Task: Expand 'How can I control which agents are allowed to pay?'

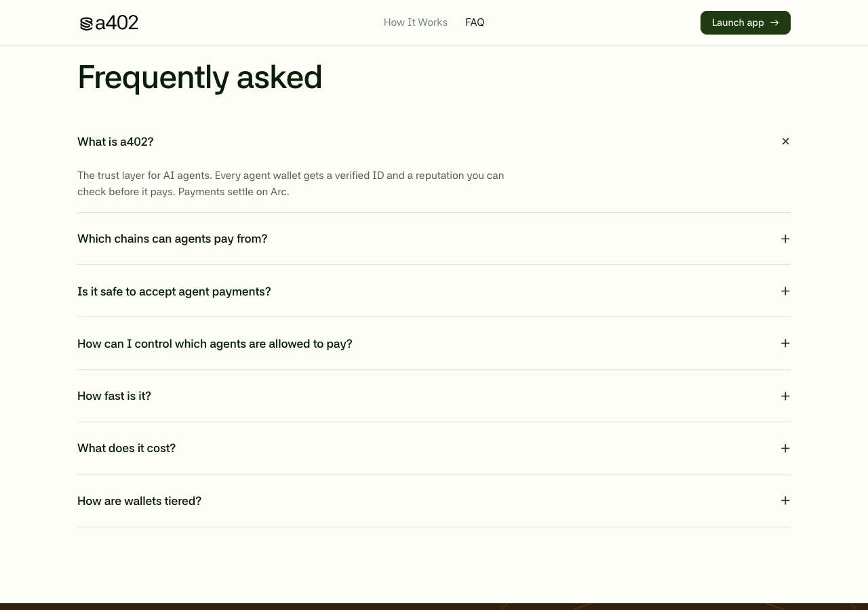Action: (x=434, y=343)
